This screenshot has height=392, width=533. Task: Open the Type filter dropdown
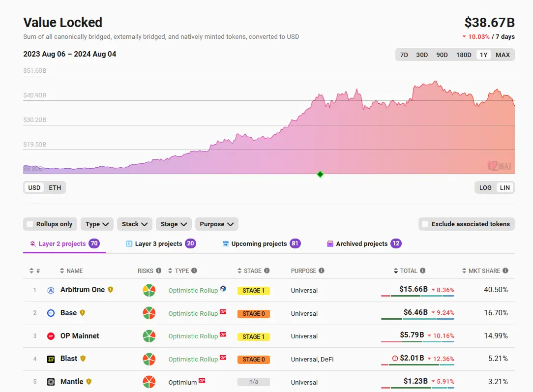tap(97, 224)
